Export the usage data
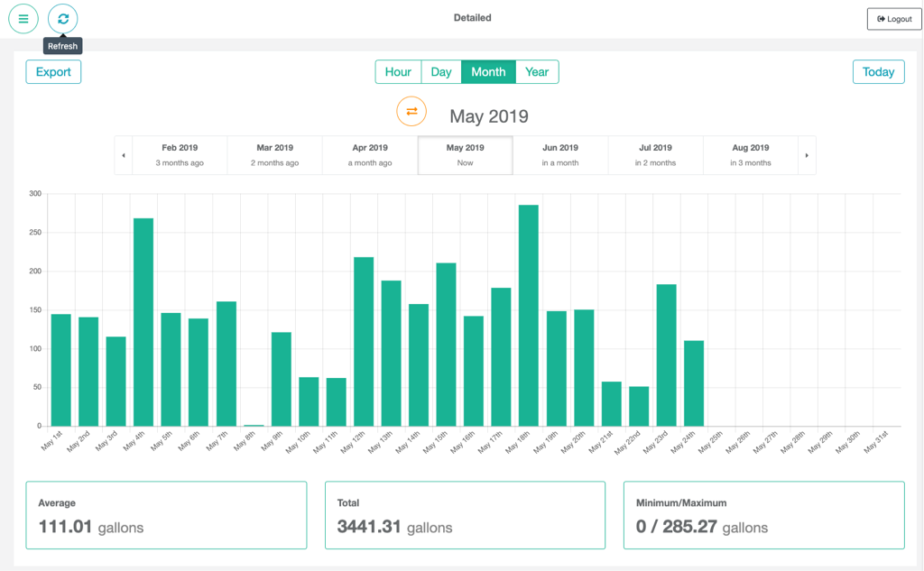This screenshot has width=924, height=571. pyautogui.click(x=53, y=72)
